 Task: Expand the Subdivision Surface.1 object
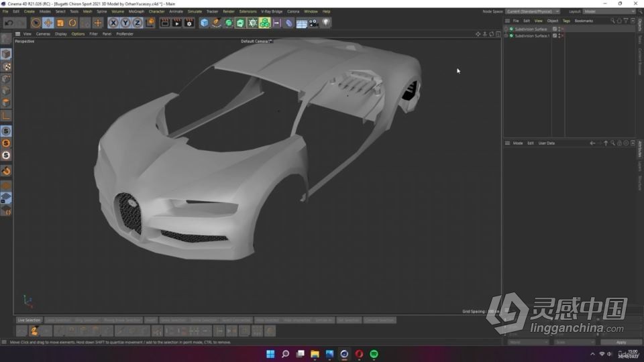pyautogui.click(x=506, y=36)
